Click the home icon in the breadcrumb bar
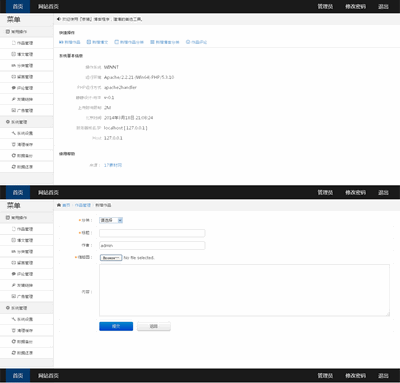The width and height of the screenshot is (400, 383). coord(59,205)
